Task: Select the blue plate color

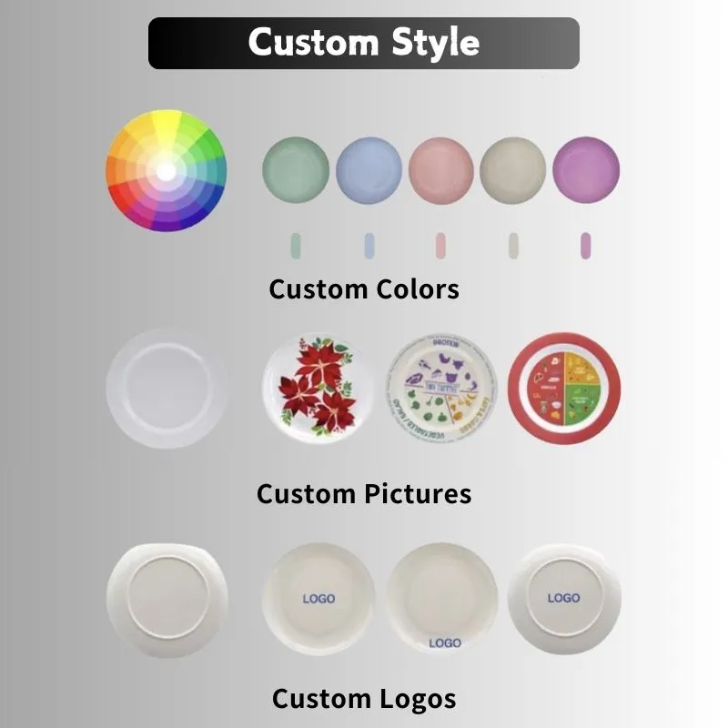Action: 369,170
